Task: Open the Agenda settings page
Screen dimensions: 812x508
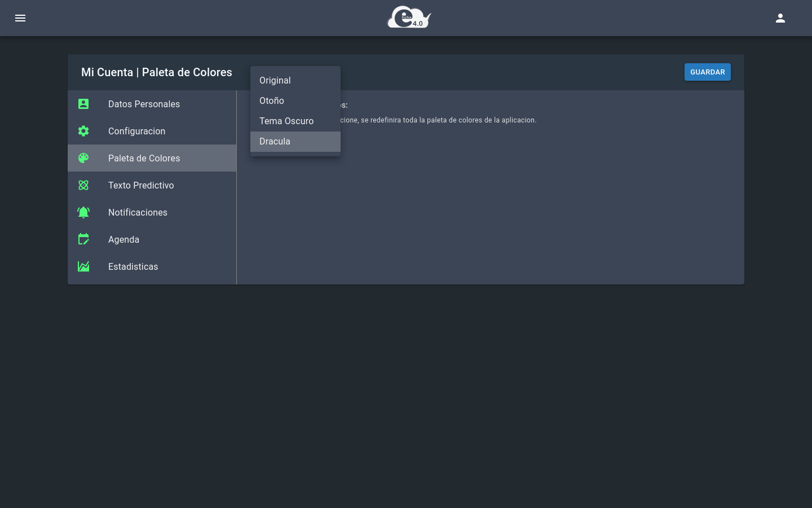Action: pyautogui.click(x=123, y=239)
